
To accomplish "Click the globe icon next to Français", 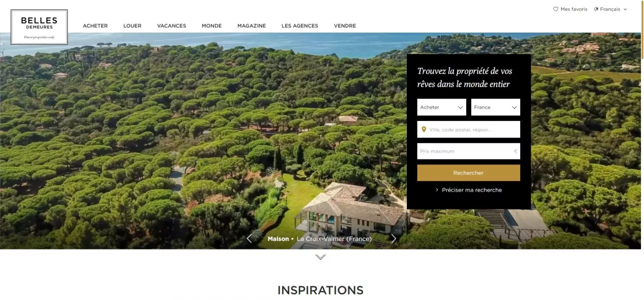I will point(596,9).
